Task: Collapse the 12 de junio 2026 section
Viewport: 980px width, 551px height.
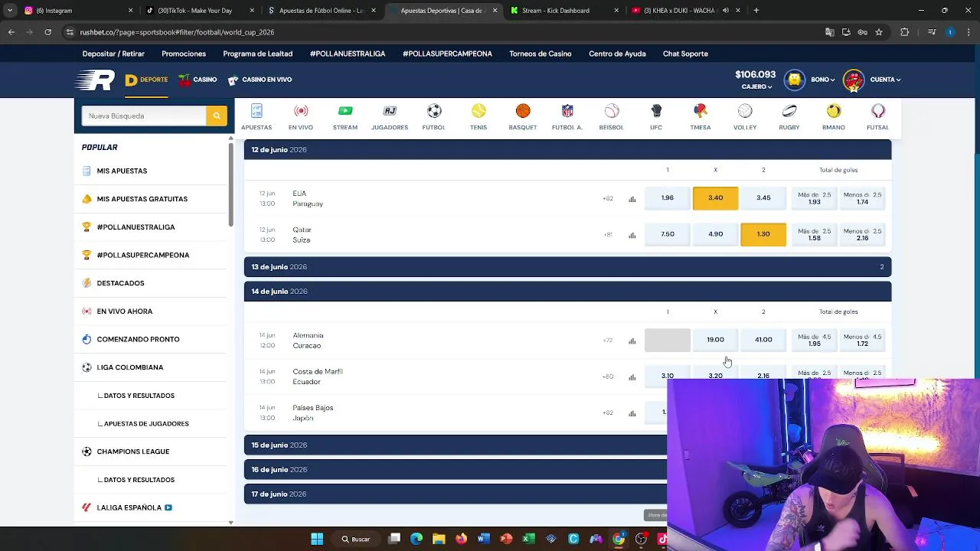Action: (x=567, y=149)
